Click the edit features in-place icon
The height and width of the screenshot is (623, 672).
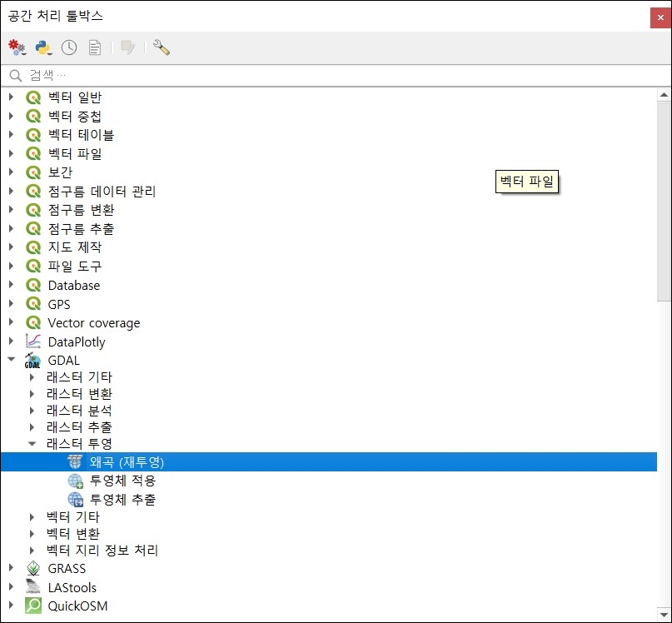click(x=127, y=47)
